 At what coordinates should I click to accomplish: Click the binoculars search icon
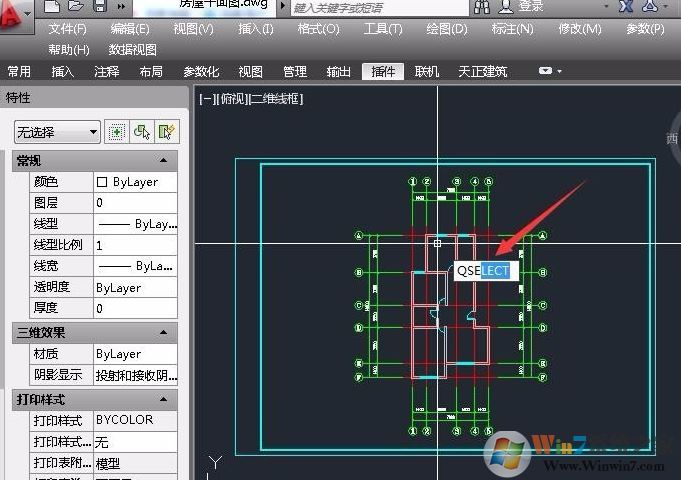[x=482, y=7]
